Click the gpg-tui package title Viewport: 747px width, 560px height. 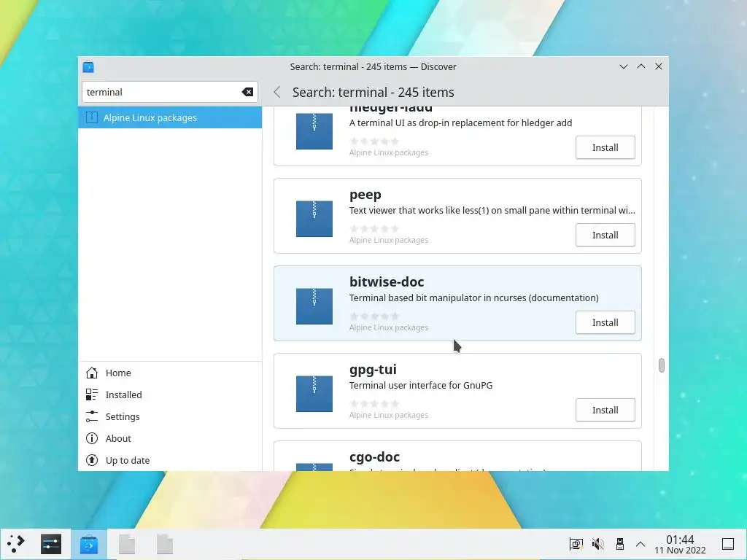373,370
